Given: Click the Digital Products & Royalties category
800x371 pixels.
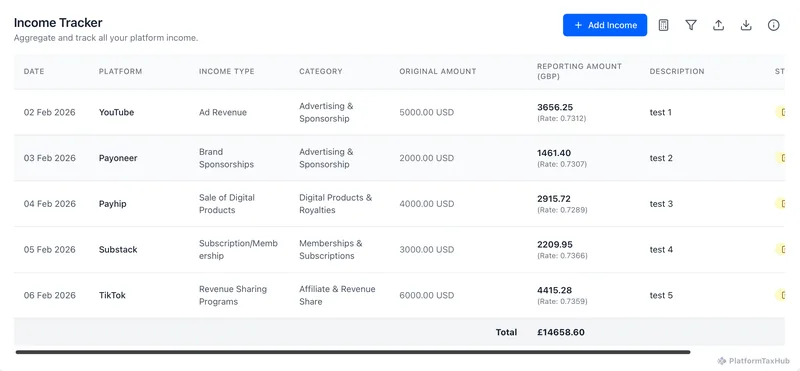Looking at the screenshot, I should (336, 204).
